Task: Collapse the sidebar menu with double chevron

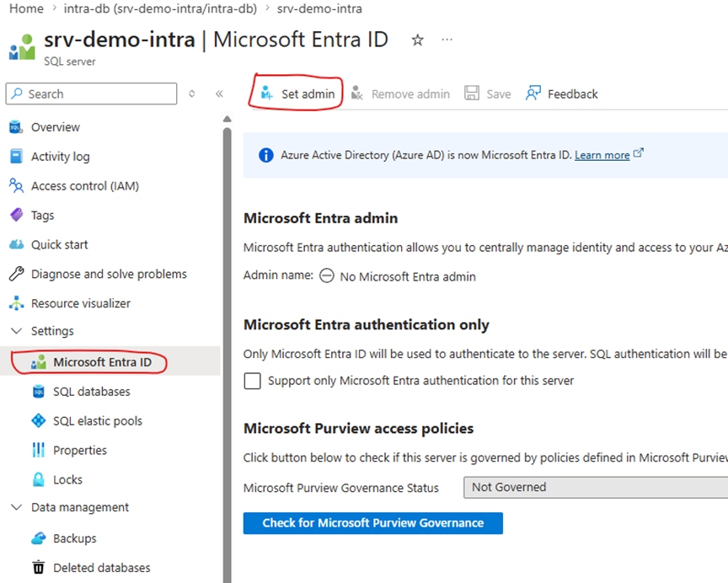Action: 219,94
